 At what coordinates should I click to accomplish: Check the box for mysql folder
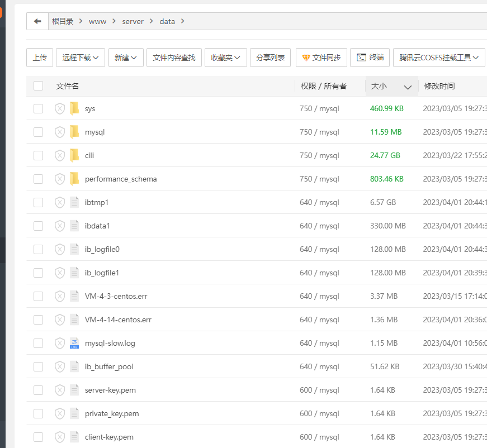38,132
